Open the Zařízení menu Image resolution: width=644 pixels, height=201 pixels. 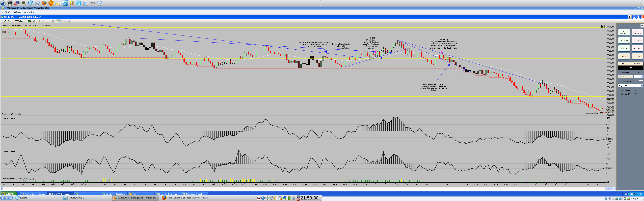click(x=17, y=12)
